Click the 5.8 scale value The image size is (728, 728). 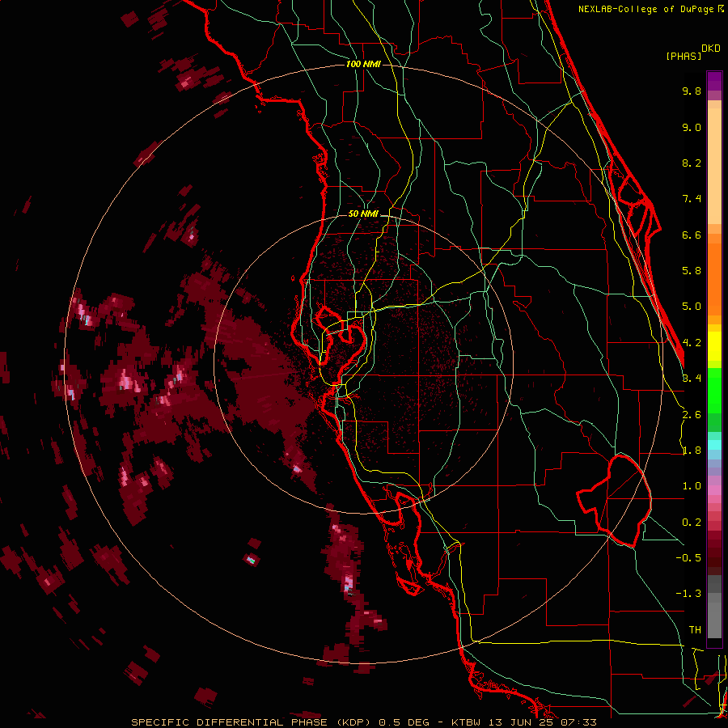pyautogui.click(x=692, y=271)
